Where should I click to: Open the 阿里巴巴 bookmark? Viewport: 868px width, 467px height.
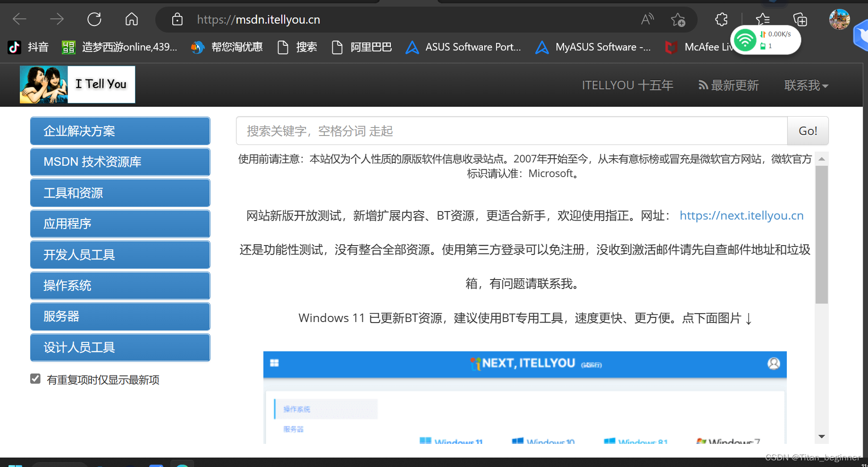point(362,47)
